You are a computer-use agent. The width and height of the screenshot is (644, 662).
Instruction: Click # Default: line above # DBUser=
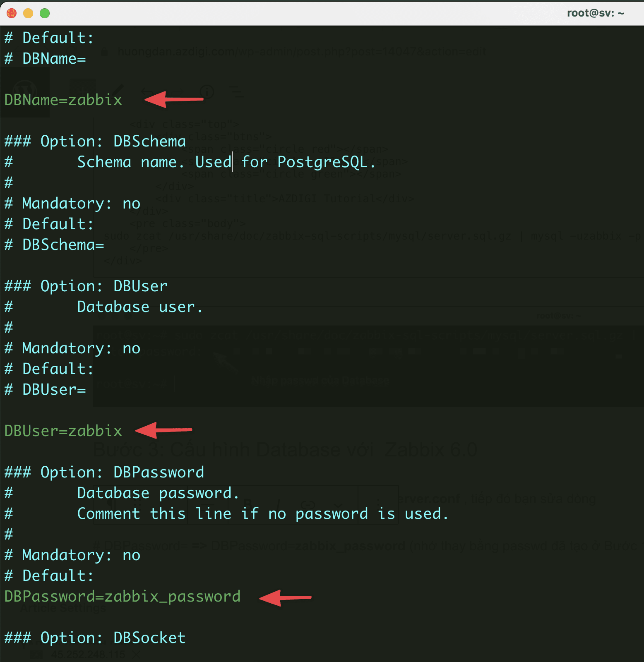tap(49, 369)
